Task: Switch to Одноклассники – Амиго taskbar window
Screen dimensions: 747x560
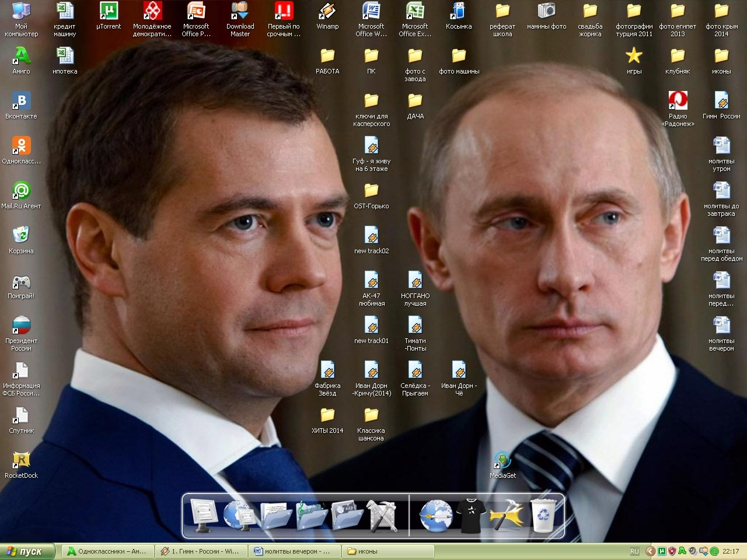Action: [108, 551]
